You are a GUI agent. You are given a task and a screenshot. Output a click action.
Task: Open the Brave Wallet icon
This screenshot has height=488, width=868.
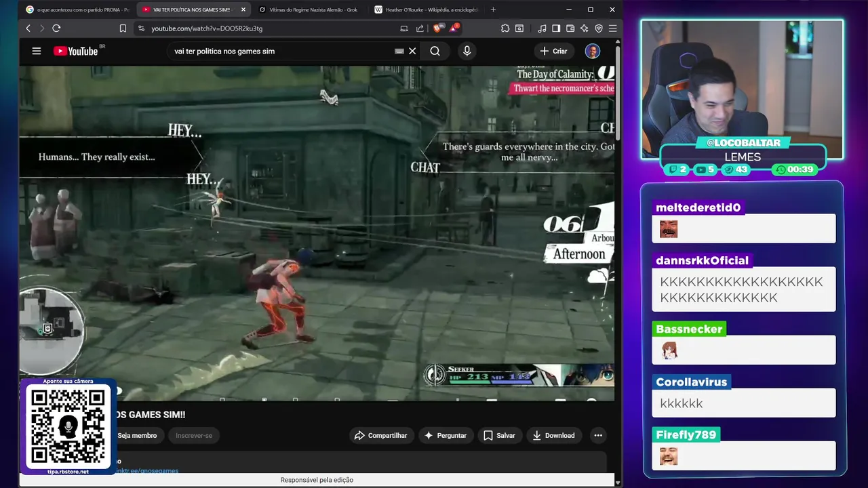(570, 28)
